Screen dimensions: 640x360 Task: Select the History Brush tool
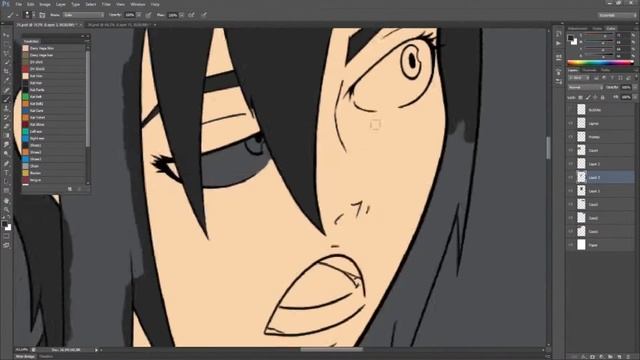click(6, 117)
